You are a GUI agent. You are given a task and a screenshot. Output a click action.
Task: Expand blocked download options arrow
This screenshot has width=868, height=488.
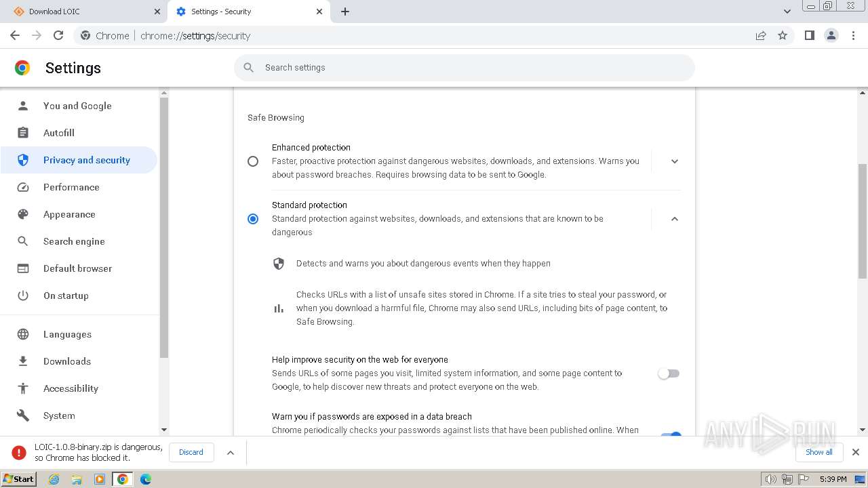pos(231,453)
